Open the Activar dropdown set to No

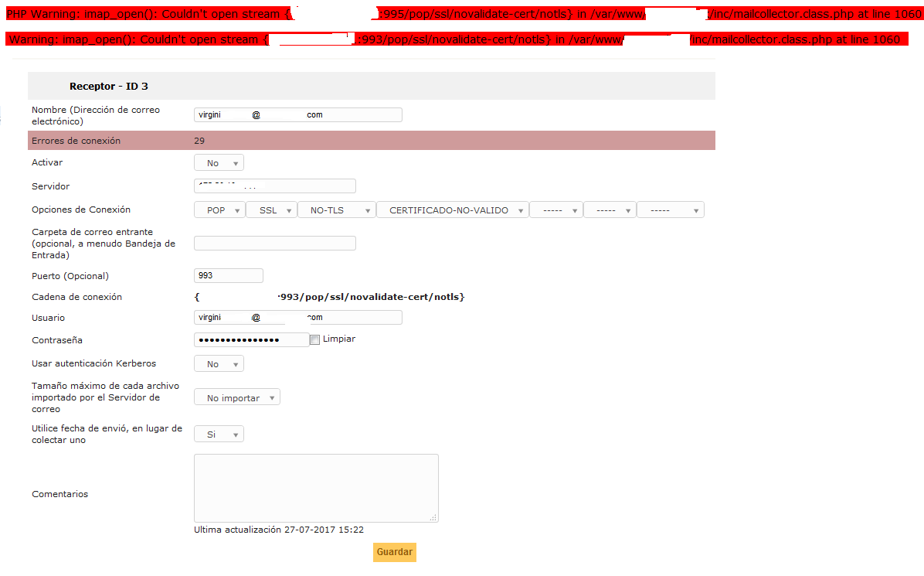[219, 162]
